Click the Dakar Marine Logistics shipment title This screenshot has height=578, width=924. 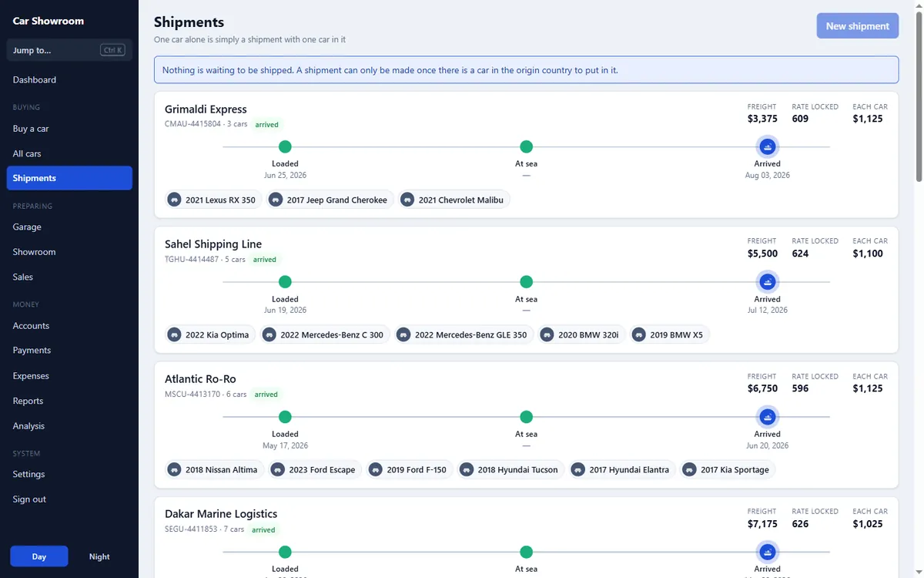pos(221,514)
